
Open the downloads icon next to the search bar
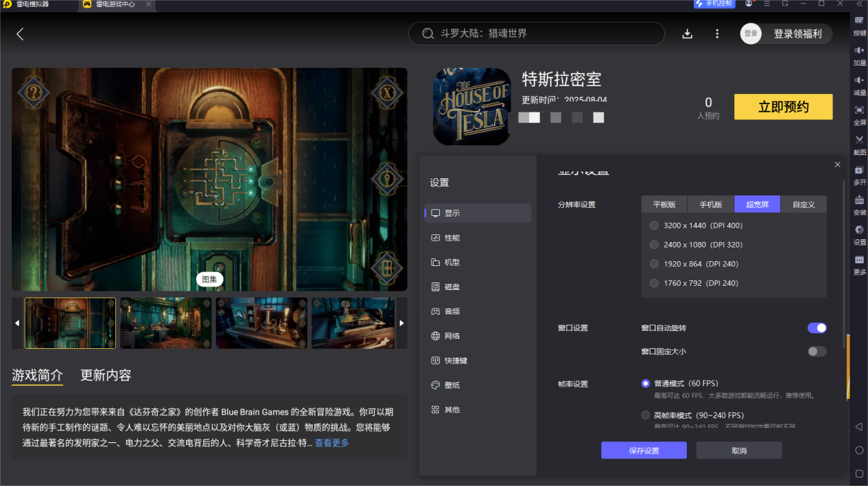688,34
